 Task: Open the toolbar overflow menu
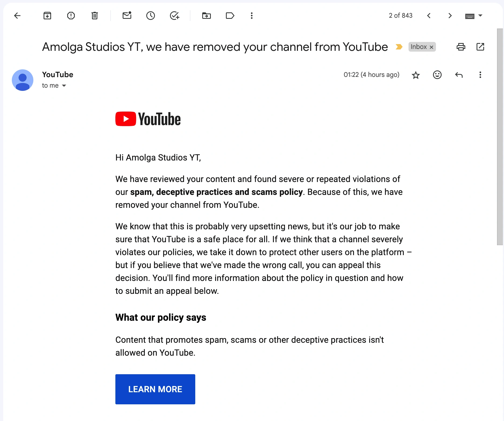point(251,16)
